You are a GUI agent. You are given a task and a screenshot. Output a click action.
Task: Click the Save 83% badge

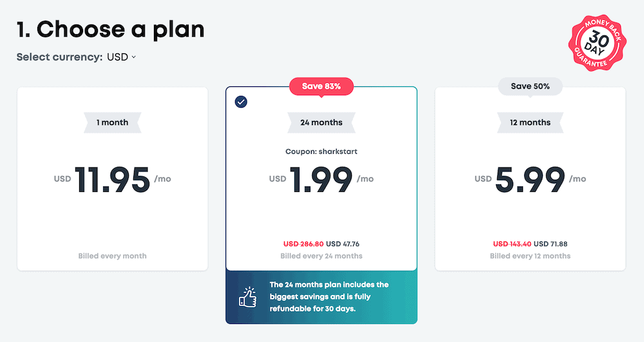click(x=321, y=86)
